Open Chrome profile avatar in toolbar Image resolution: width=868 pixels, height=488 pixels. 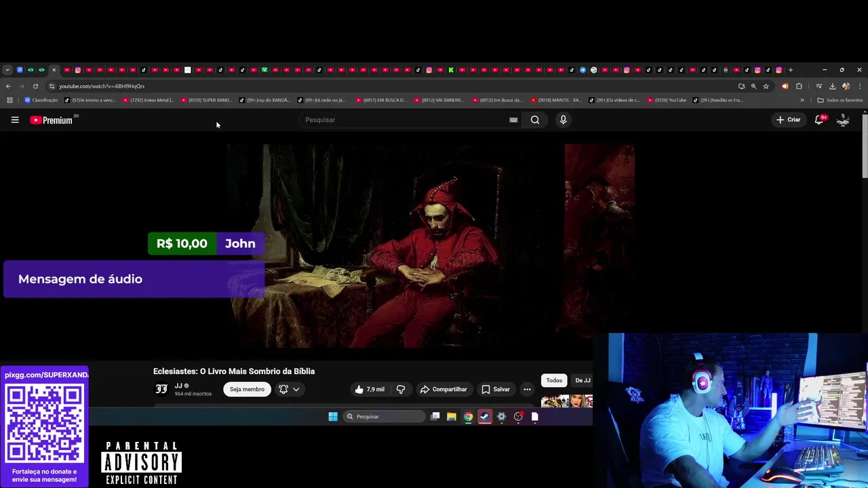point(846,86)
